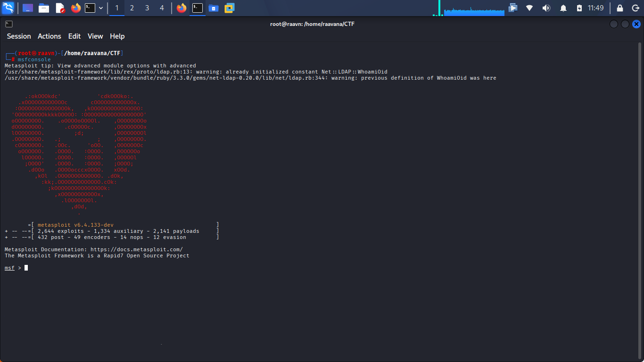This screenshot has width=644, height=362.
Task: Lock the screen with padlock icon
Action: (620, 8)
